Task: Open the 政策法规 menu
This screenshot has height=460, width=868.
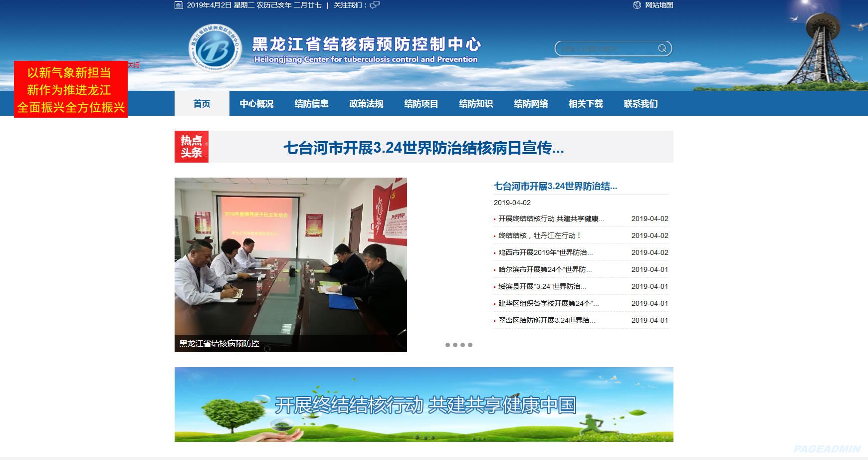Action: [365, 104]
